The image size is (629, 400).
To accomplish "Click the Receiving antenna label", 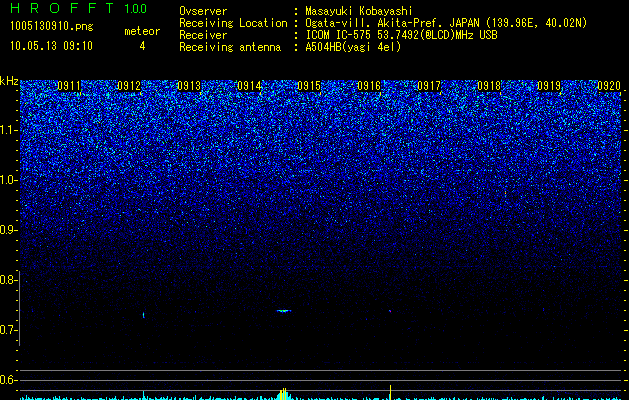I will (x=230, y=47).
